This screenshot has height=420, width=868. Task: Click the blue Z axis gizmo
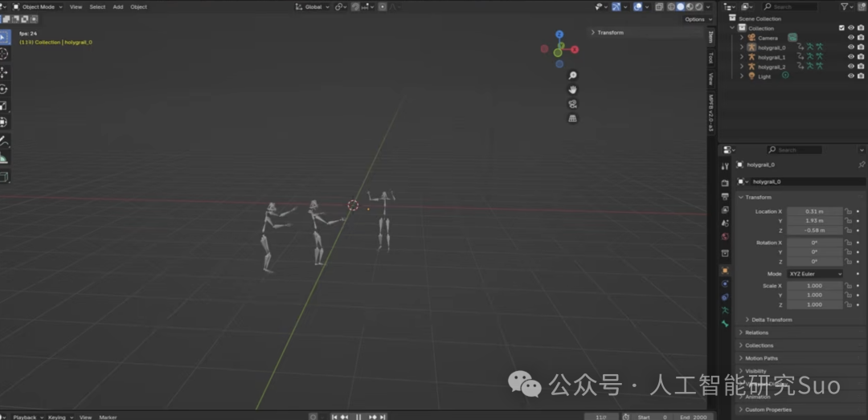click(x=559, y=35)
